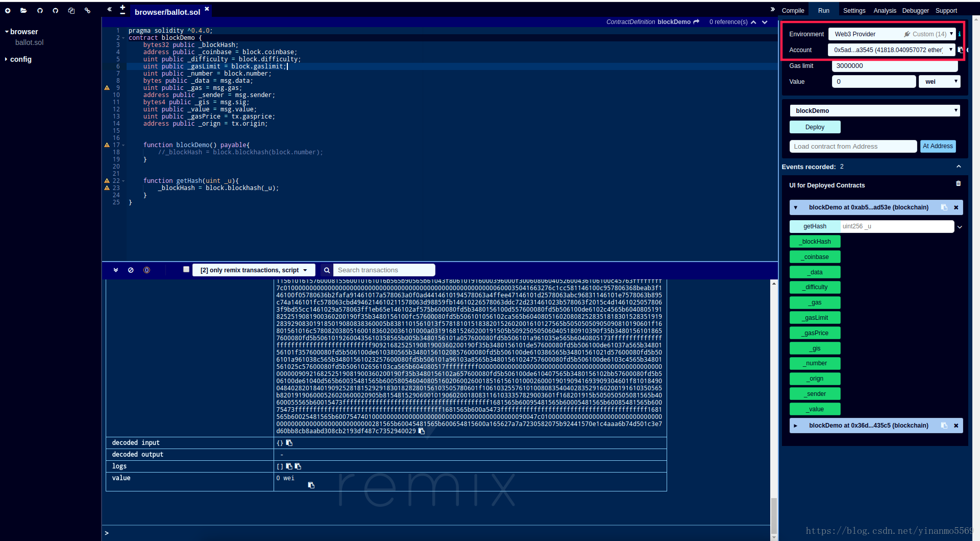The width and height of the screenshot is (980, 541).
Task: Focus the getHash uint256 _u input
Action: coord(897,226)
